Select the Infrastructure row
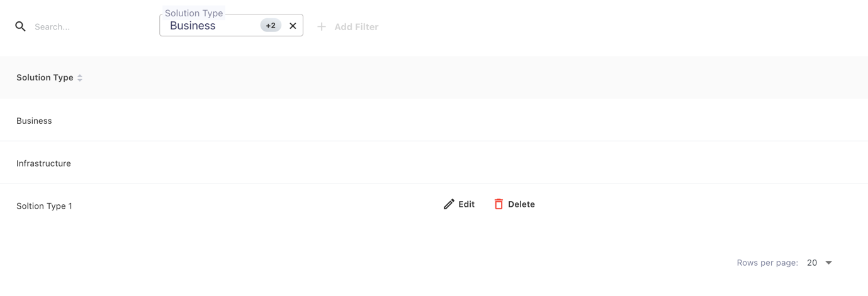 click(x=43, y=163)
